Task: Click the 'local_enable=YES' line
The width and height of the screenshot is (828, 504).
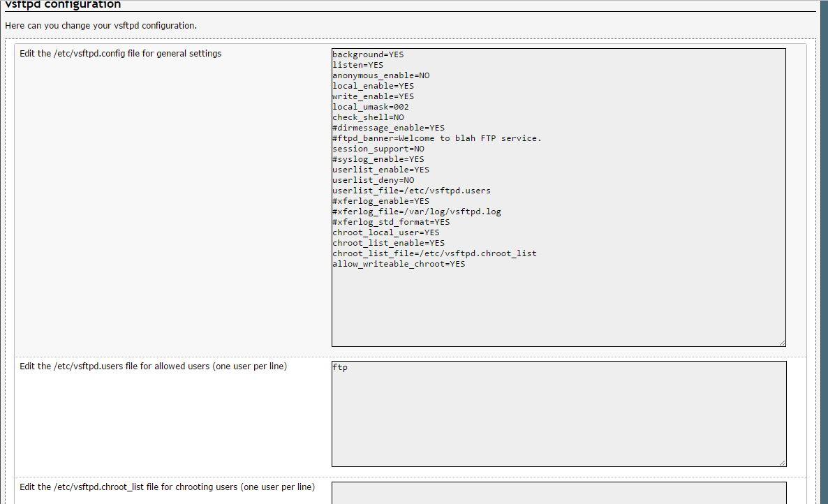Action: point(374,86)
